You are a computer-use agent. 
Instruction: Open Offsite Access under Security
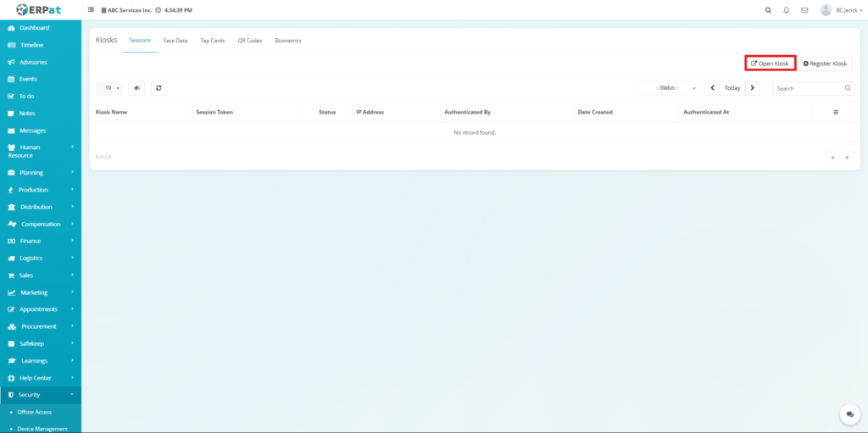[35, 412]
